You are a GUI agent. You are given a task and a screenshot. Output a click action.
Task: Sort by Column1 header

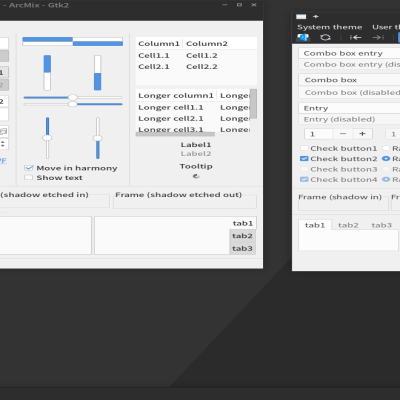point(159,44)
